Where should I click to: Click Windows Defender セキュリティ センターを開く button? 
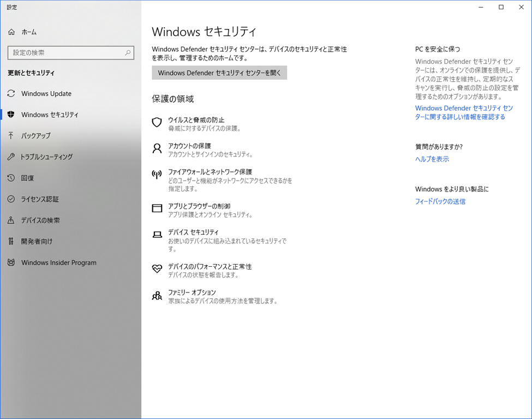pos(219,73)
